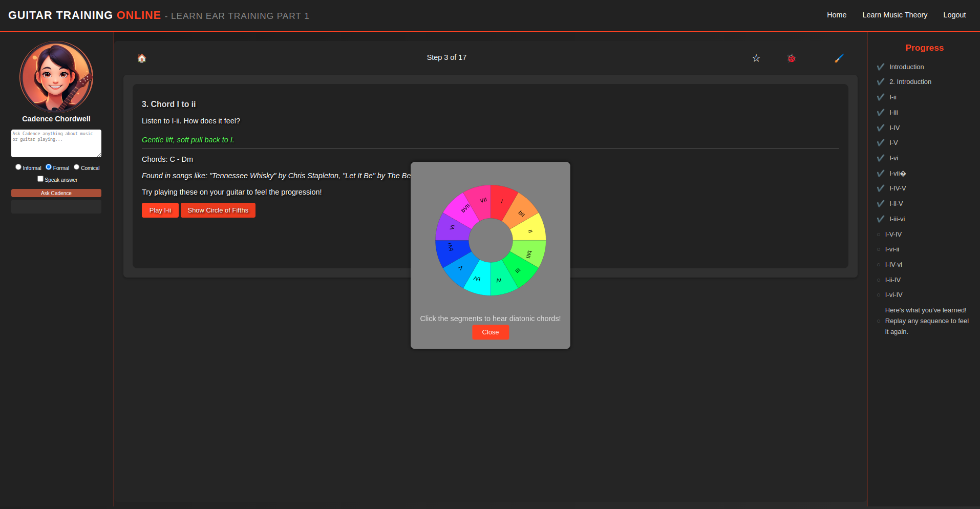980x509 pixels.
Task: Select the Comical radio option
Action: point(77,167)
